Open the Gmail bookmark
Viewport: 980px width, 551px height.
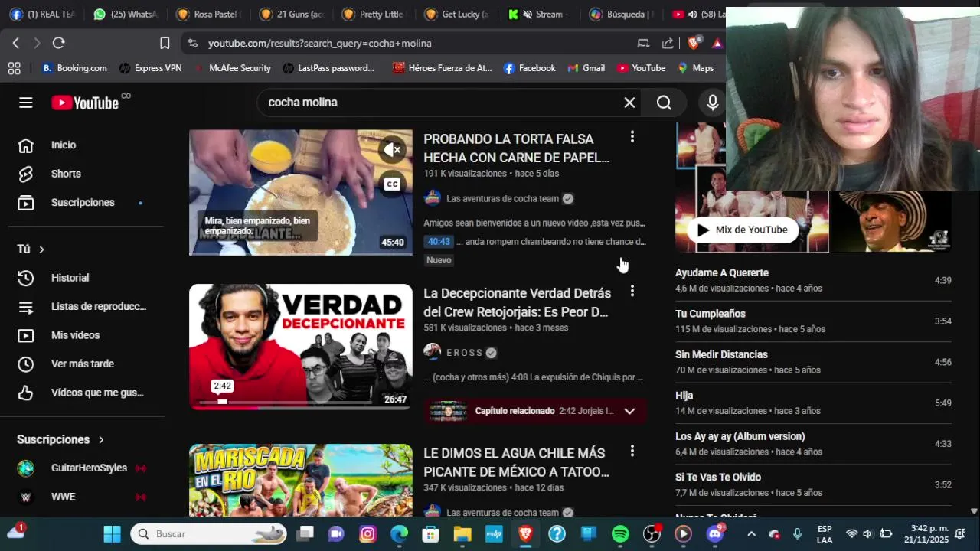586,68
